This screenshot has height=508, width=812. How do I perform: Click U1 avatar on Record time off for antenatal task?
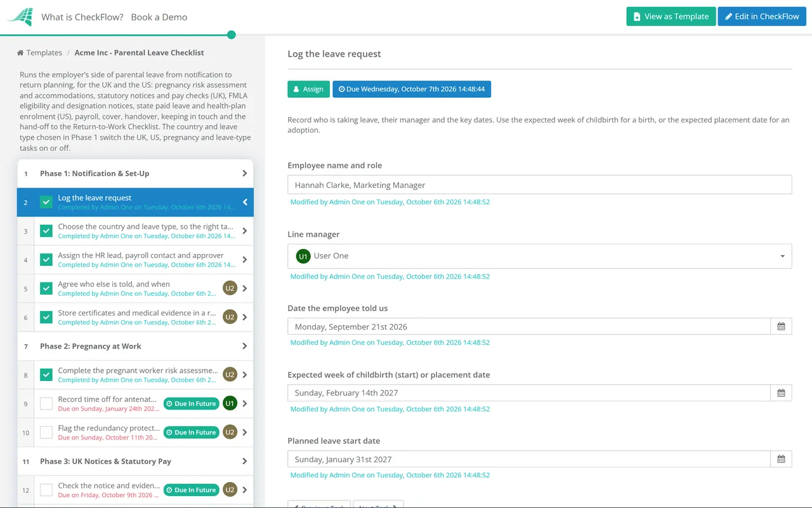click(x=230, y=403)
